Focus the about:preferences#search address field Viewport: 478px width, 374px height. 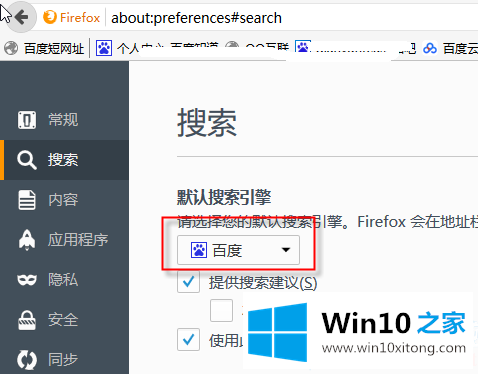coord(196,18)
